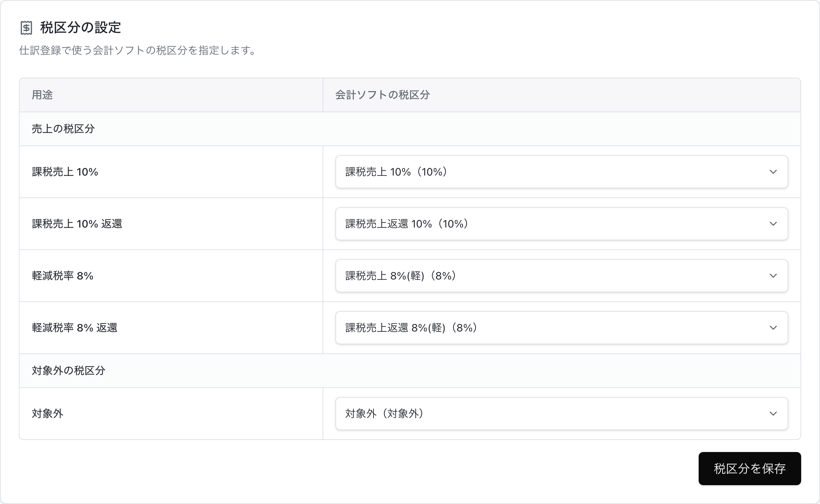Click the 対象外 row label

coord(47,414)
